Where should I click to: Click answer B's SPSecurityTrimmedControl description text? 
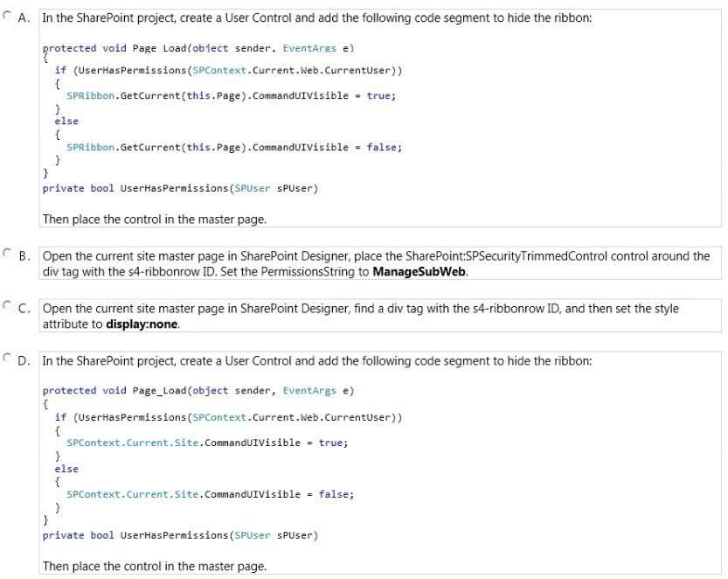[376, 264]
